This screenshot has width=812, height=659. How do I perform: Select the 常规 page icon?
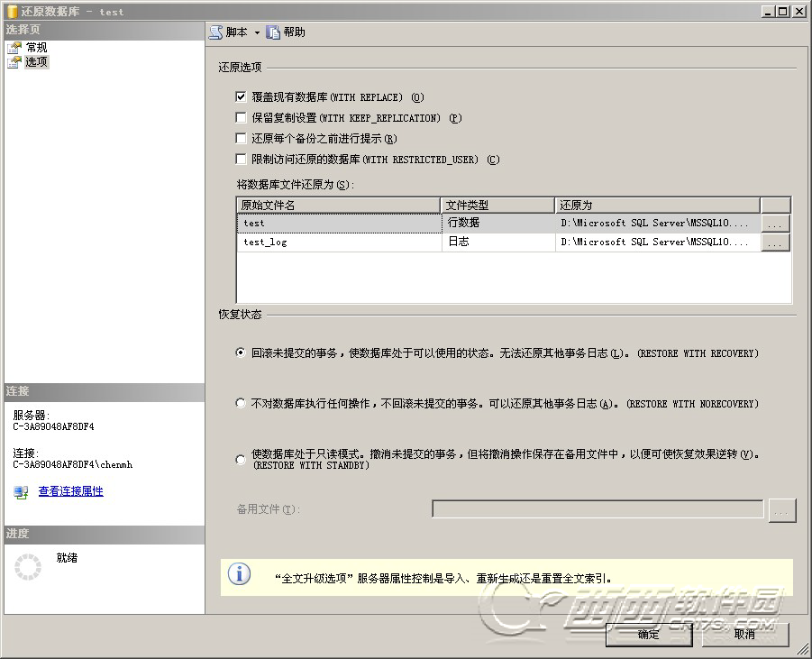tap(14, 48)
